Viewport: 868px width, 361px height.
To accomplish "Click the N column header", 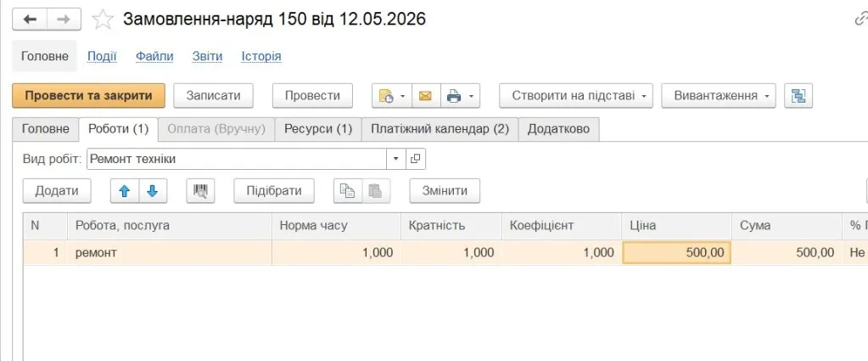I will click(45, 226).
